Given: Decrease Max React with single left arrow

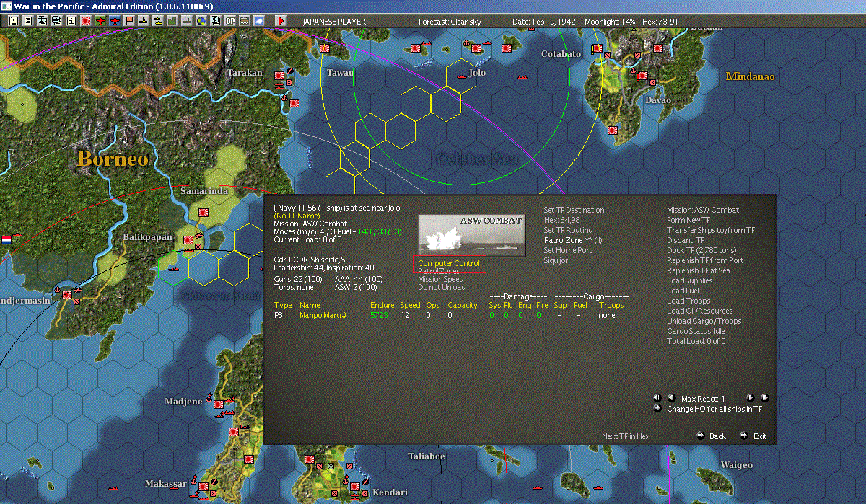Looking at the screenshot, I should 670,398.
